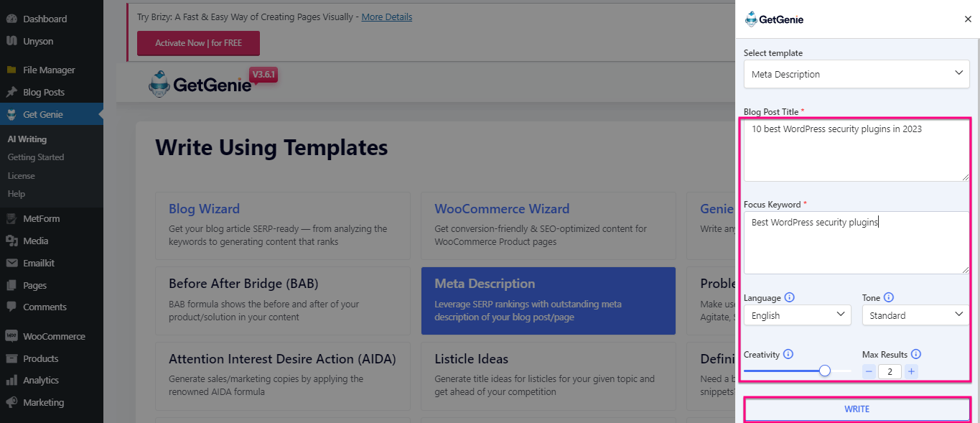Open Getting Started submenu item
Image resolution: width=980 pixels, height=423 pixels.
tap(36, 157)
